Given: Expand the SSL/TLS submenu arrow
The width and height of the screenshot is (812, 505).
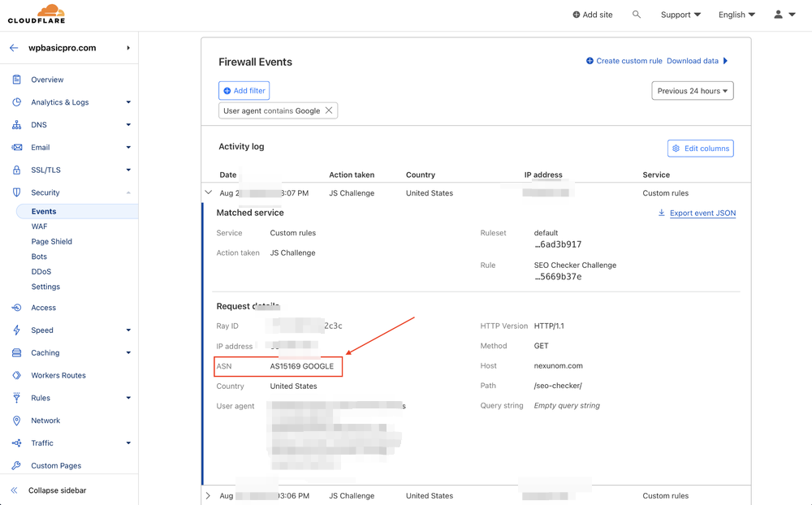Looking at the screenshot, I should tap(128, 170).
